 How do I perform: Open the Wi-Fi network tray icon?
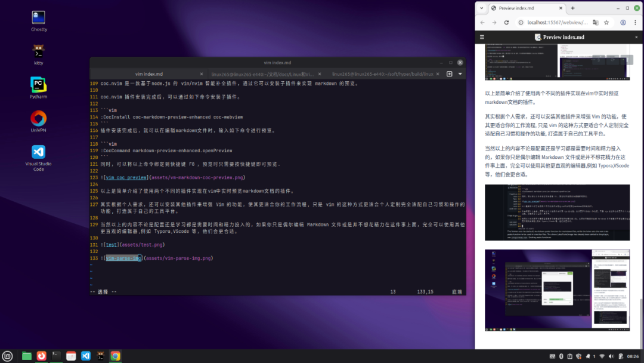tap(602, 356)
